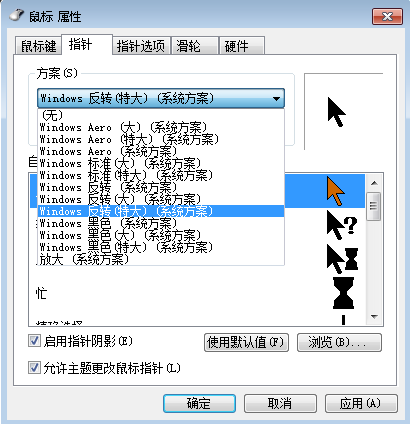
Task: Click the 浏览(B)... button
Action: (x=339, y=342)
